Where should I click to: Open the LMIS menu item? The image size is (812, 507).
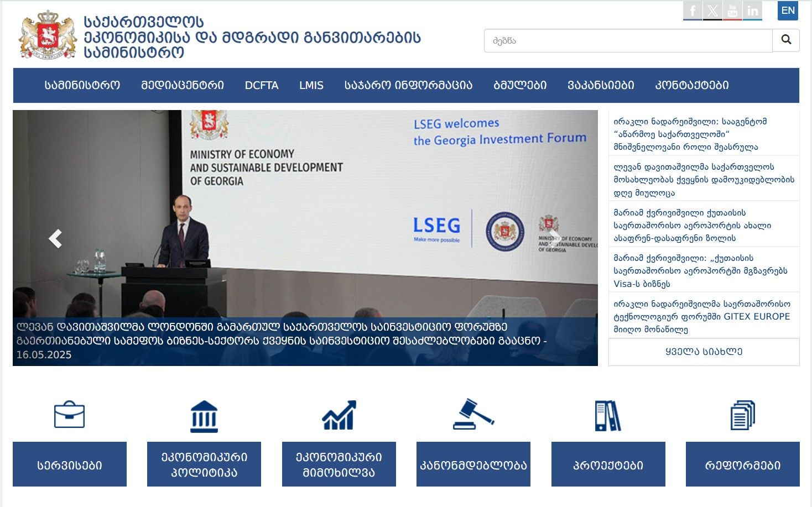tap(311, 85)
